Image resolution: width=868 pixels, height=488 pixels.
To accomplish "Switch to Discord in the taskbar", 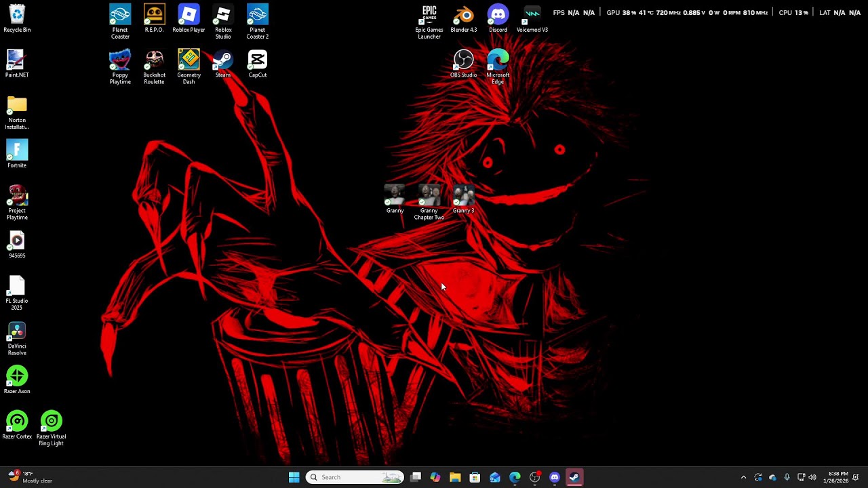I will point(555,477).
